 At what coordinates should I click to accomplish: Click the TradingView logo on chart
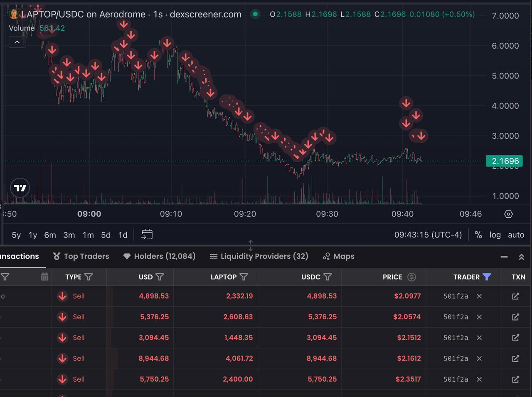[20, 188]
